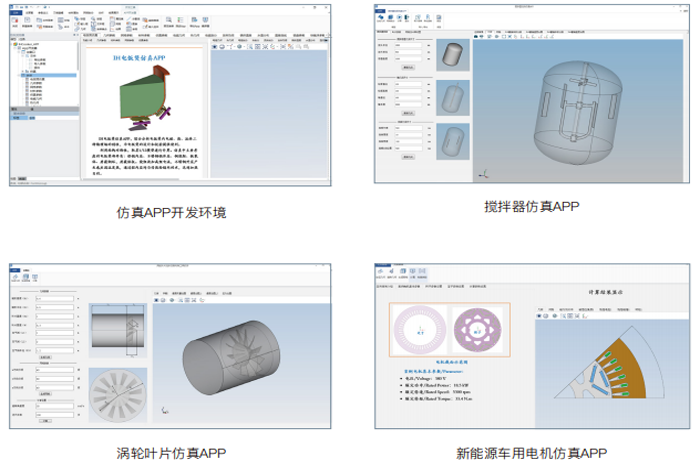Click the first input field in the mixer app's top group
This screenshot has height=465, width=700.
pos(408,45)
